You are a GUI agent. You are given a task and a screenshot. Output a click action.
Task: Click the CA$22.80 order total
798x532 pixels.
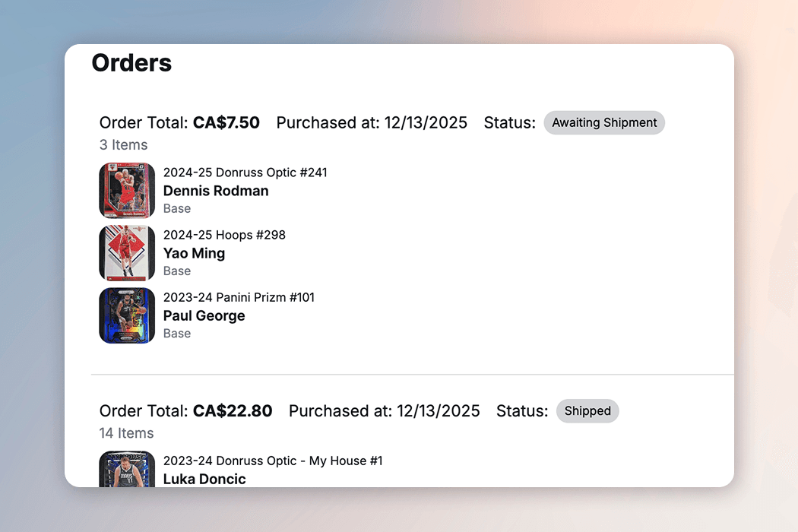233,411
